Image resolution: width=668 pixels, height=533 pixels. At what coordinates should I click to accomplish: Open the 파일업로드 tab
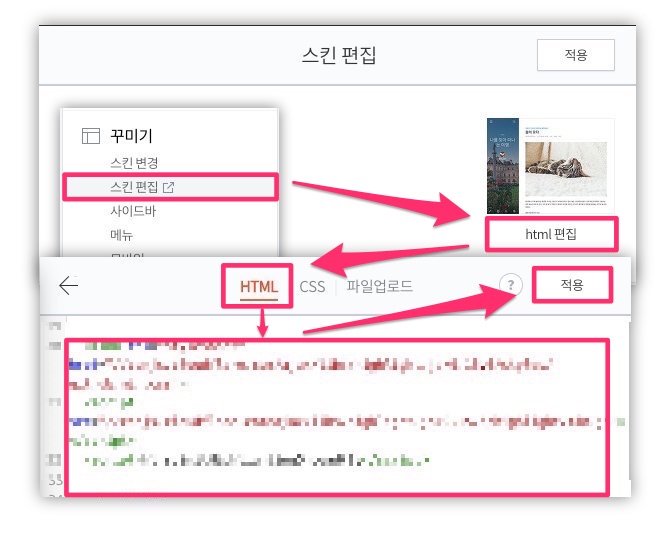pyautogui.click(x=379, y=286)
